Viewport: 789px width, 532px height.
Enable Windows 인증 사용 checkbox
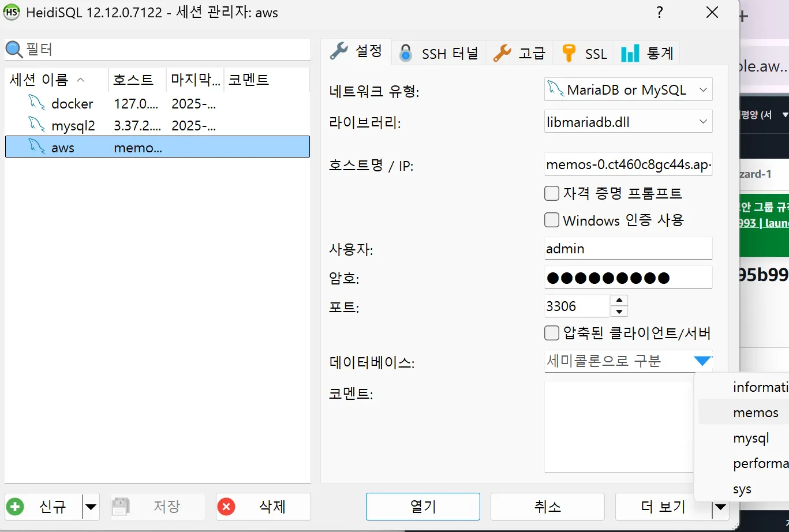552,220
